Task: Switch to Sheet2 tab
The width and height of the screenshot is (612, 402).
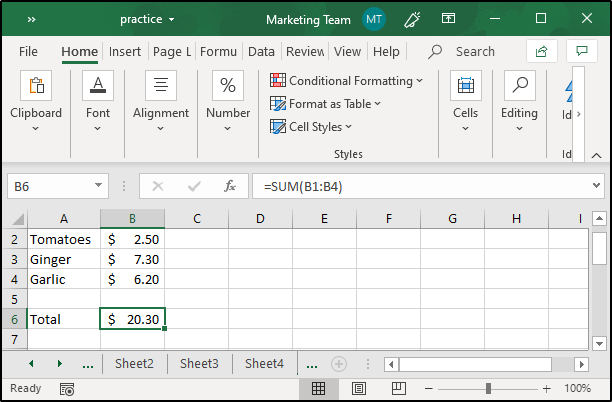Action: (x=134, y=364)
